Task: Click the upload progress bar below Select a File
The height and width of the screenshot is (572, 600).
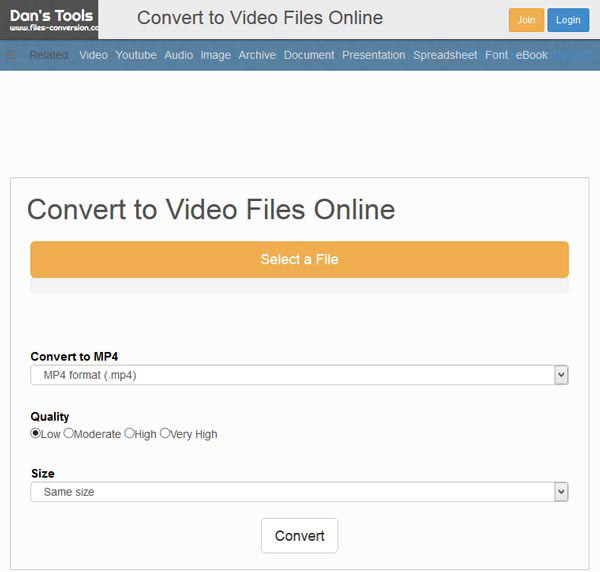Action: 299,286
